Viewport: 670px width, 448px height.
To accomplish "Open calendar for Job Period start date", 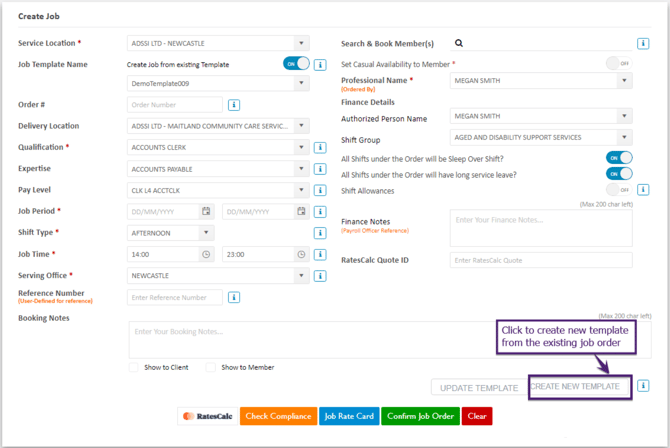I will point(206,211).
